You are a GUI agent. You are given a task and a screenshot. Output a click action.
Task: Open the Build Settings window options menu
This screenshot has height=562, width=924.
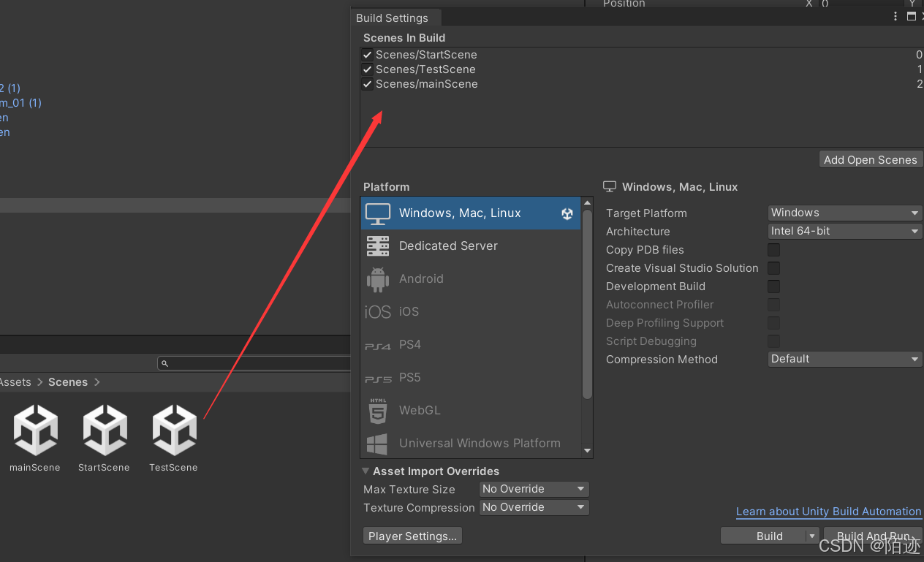(895, 16)
